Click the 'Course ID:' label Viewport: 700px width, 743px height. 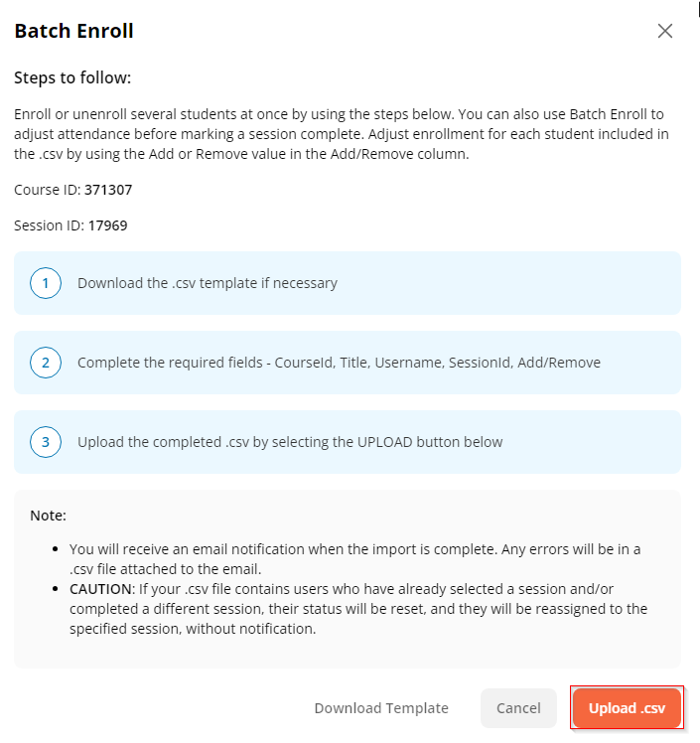click(47, 189)
